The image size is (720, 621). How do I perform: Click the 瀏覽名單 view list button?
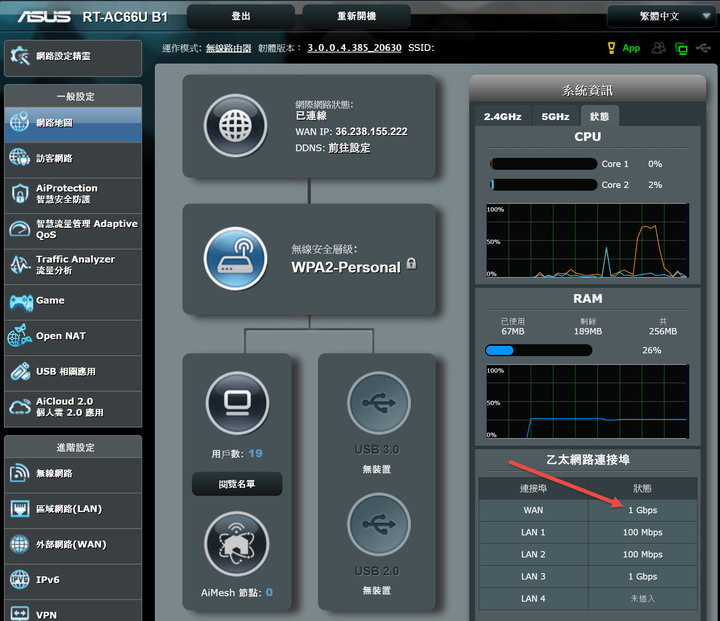click(x=237, y=484)
